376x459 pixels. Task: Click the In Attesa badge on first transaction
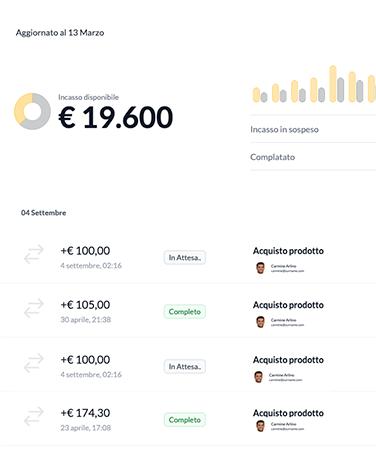coord(185,258)
